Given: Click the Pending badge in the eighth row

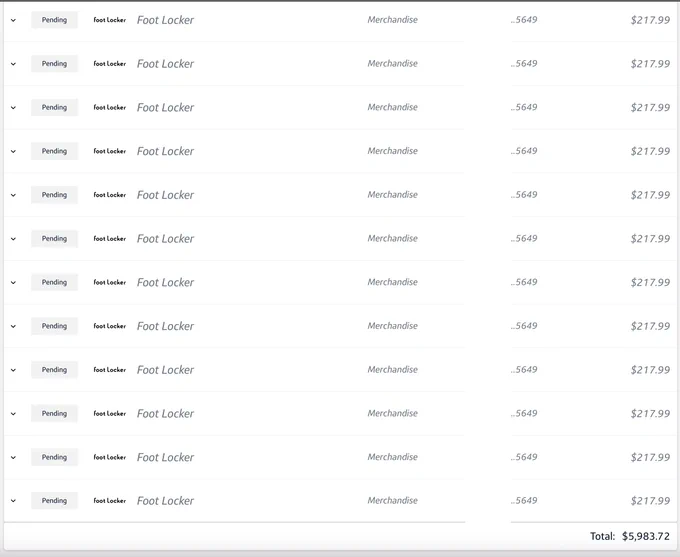Looking at the screenshot, I should coord(54,326).
